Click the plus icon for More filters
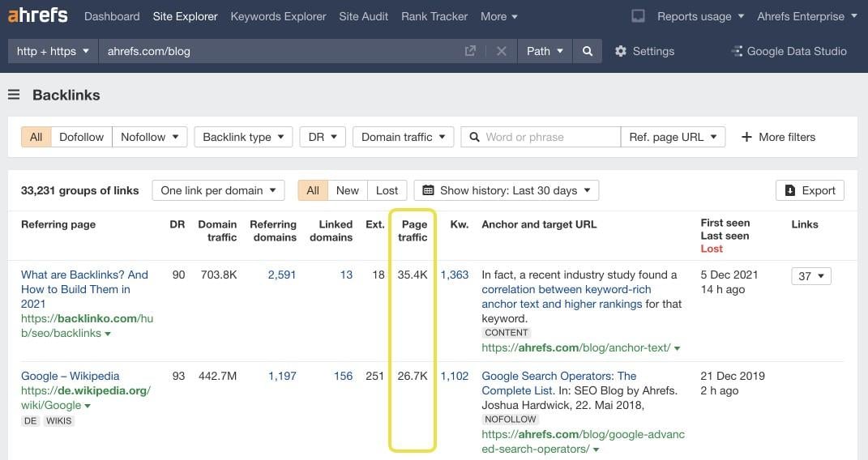868x460 pixels. click(x=746, y=137)
